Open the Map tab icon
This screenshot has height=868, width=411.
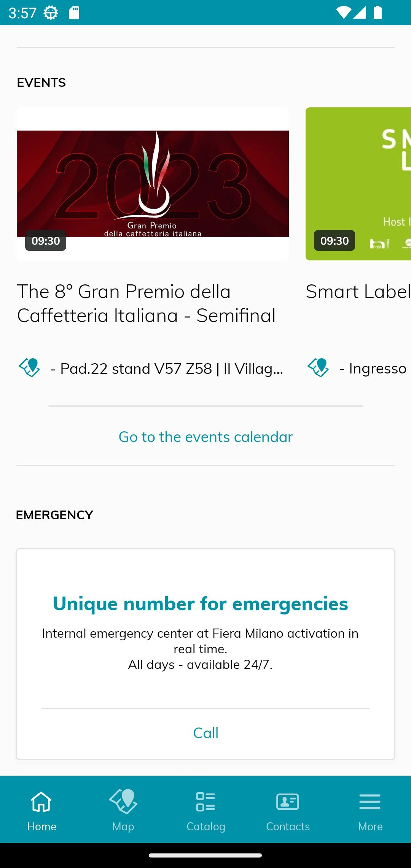click(x=123, y=802)
